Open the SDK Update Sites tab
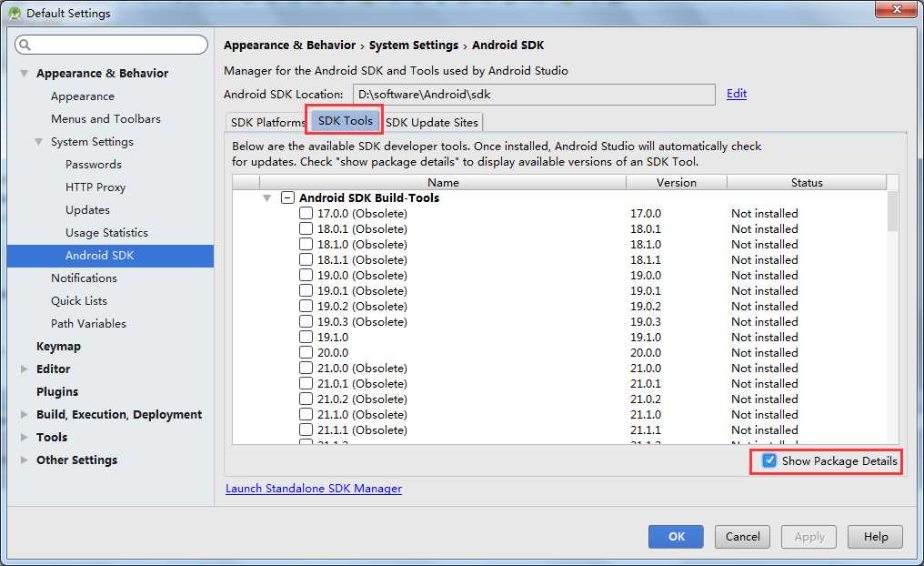Viewport: 924px width, 566px height. pos(432,122)
